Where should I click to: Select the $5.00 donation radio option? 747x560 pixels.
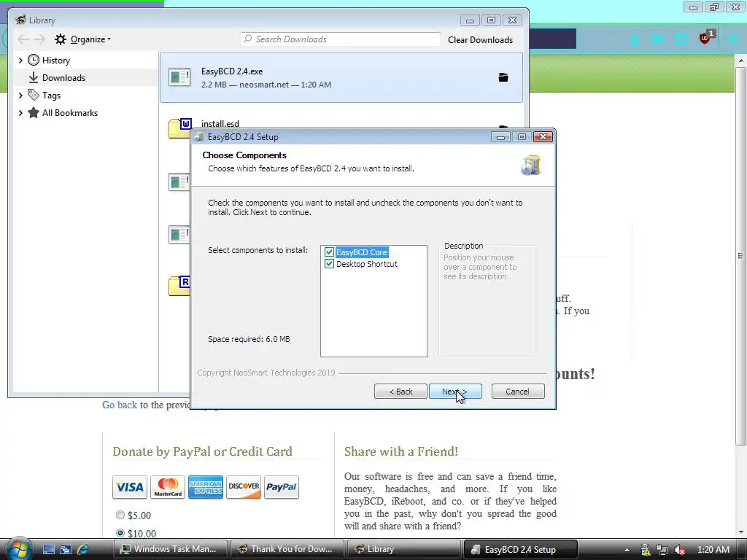120,515
